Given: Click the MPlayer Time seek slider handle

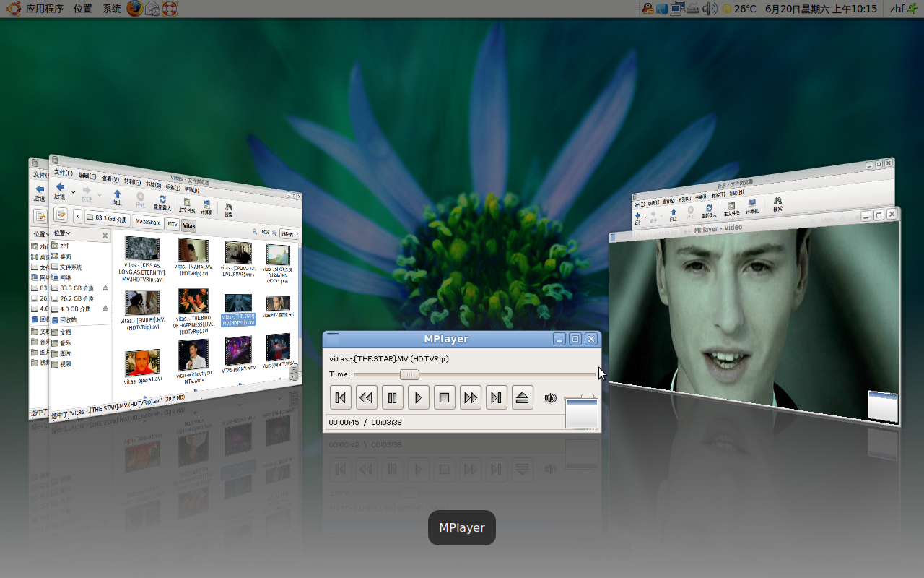Looking at the screenshot, I should 409,374.
